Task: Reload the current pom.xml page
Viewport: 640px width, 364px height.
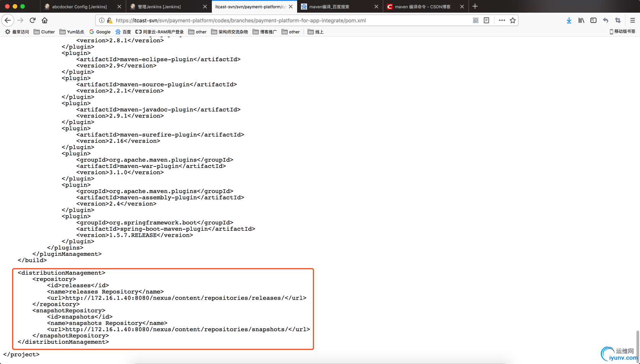Action: coord(33,20)
